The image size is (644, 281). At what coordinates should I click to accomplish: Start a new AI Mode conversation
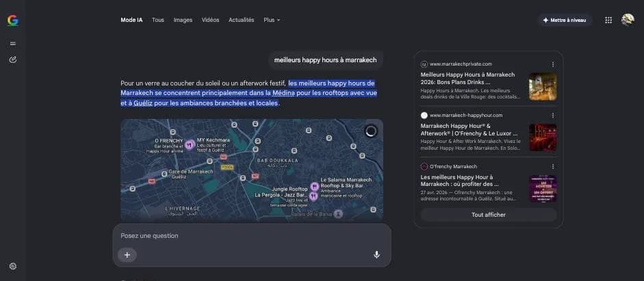tap(13, 60)
